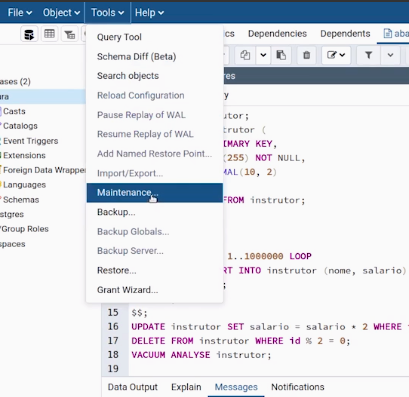Screen dimensions: 409x397
Task: Select the Tablespaces tree node
Action: [13, 244]
